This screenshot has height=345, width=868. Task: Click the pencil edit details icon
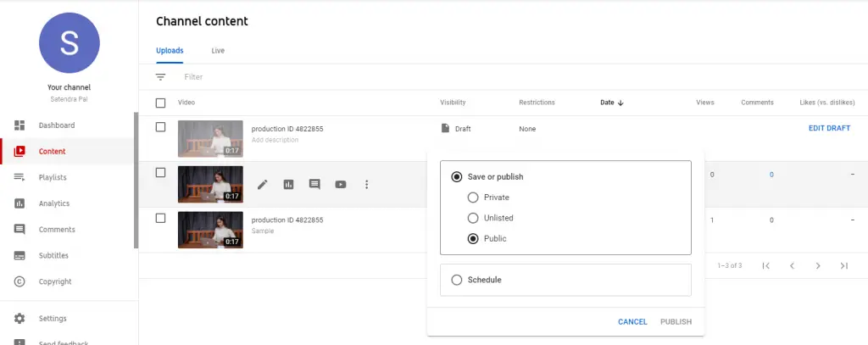click(x=263, y=185)
